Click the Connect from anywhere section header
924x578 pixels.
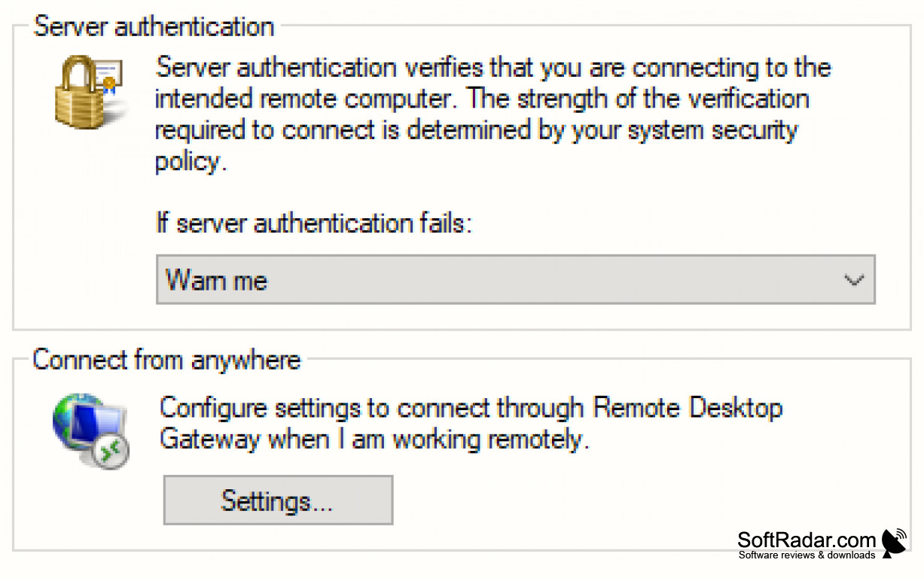[x=166, y=360]
